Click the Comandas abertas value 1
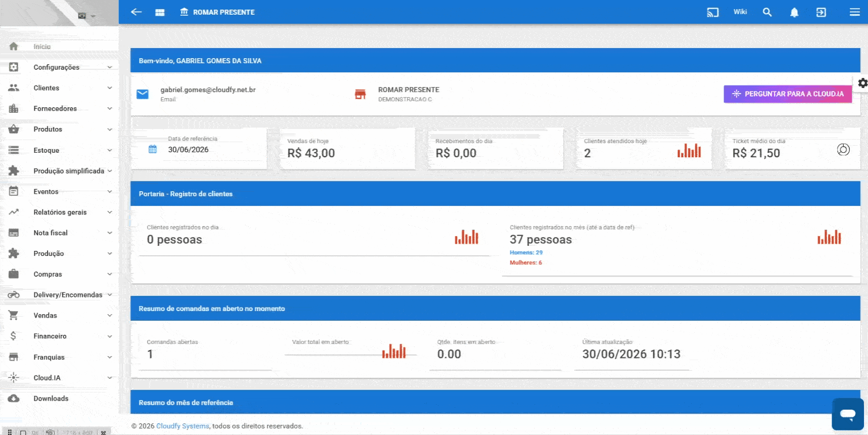This screenshot has height=435, width=868. (150, 354)
